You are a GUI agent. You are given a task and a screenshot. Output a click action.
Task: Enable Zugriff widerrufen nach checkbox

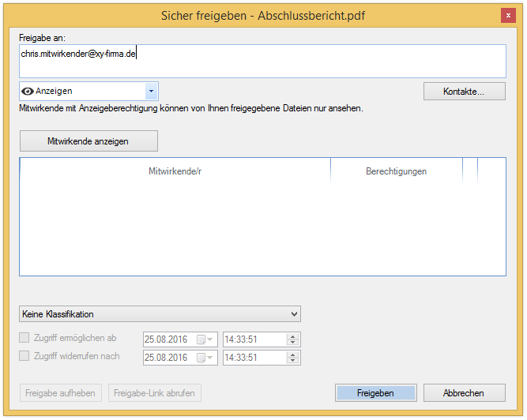(24, 355)
